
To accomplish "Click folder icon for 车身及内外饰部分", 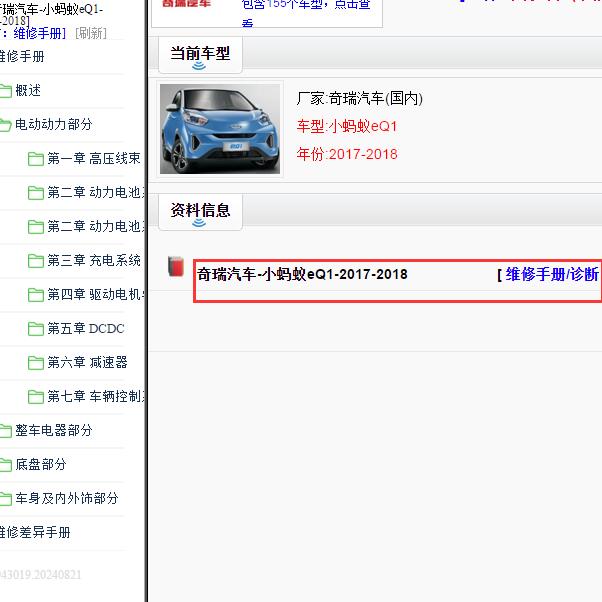I will point(5,499).
